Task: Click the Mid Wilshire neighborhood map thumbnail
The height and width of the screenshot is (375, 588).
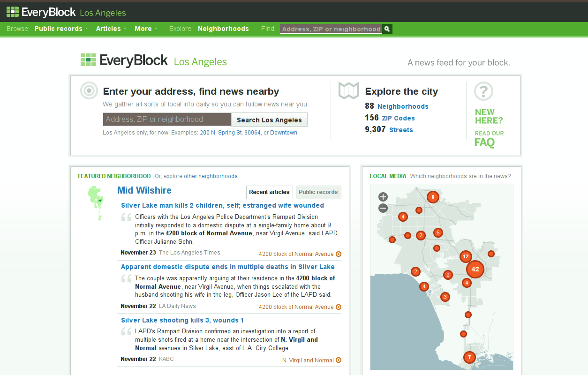Action: (x=96, y=202)
